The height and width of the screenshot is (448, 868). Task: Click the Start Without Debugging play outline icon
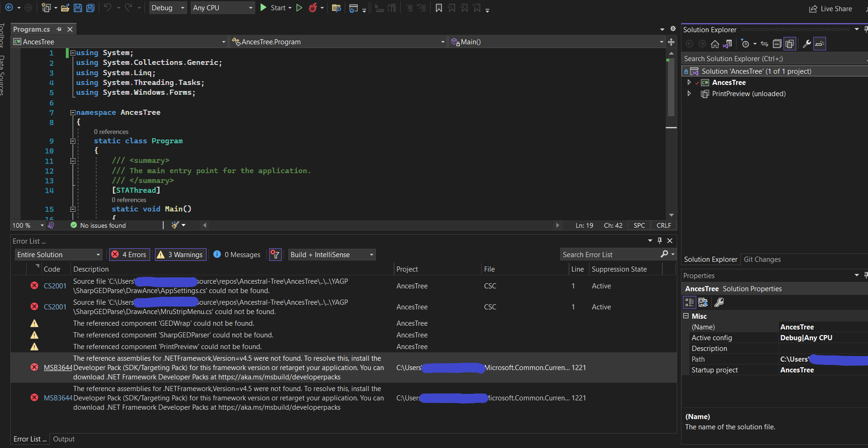[299, 8]
